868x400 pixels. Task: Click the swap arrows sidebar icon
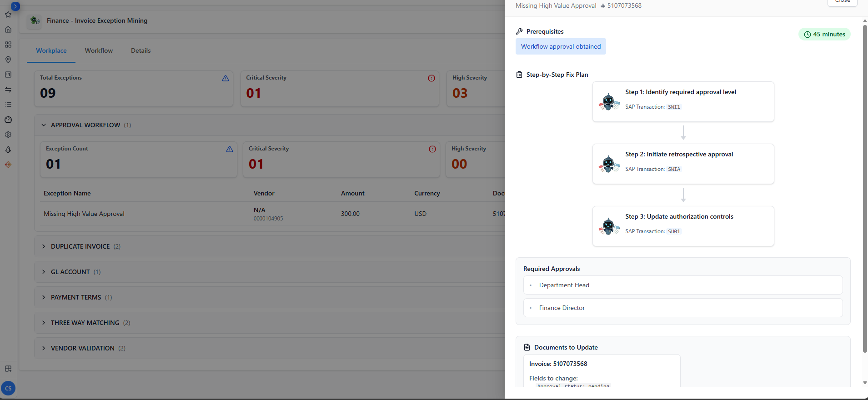tap(8, 90)
